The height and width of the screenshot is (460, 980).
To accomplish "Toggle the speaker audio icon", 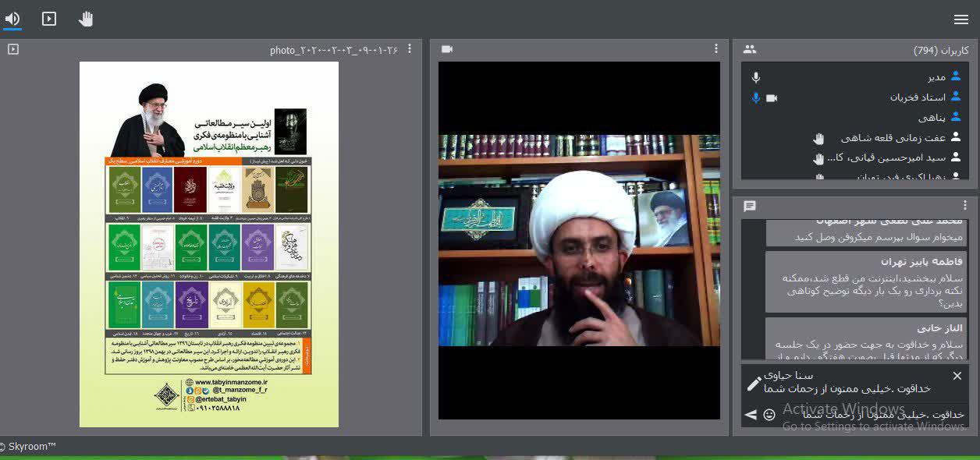I will pos(12,19).
